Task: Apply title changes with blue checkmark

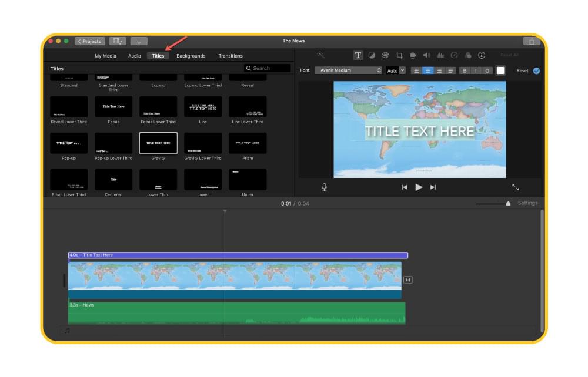Action: [537, 70]
